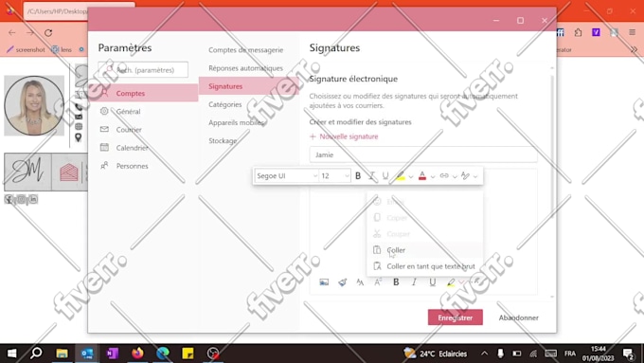The height and width of the screenshot is (363, 644).
Task: Open Courrier settings category
Action: pos(144,130)
